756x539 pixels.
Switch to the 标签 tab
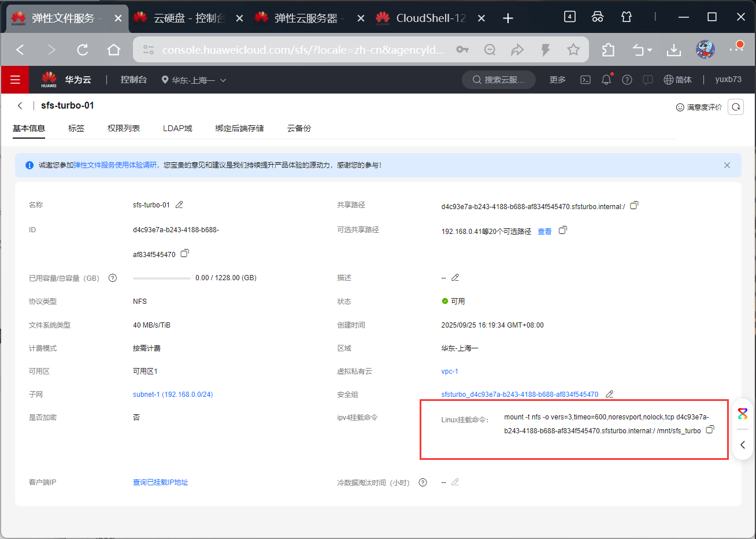(x=76, y=128)
